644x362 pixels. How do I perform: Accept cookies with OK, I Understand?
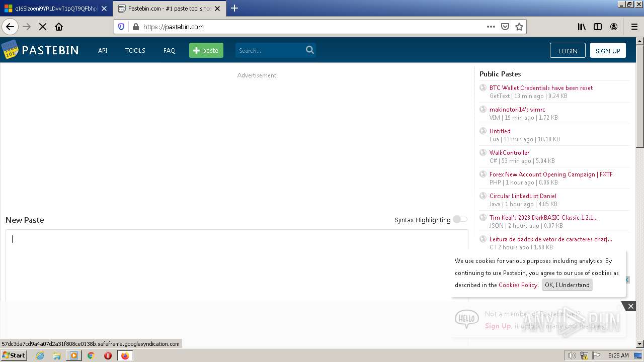tap(567, 285)
